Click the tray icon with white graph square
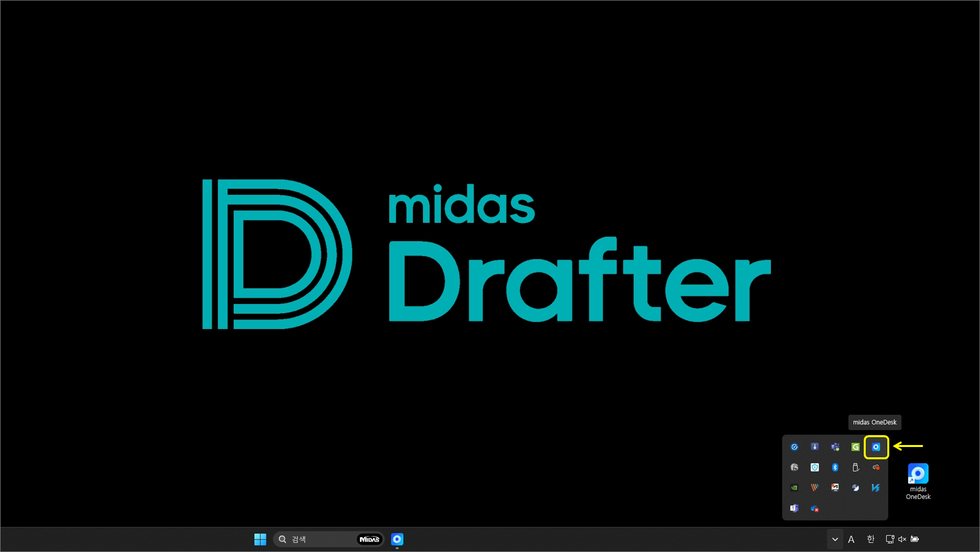 tap(835, 487)
